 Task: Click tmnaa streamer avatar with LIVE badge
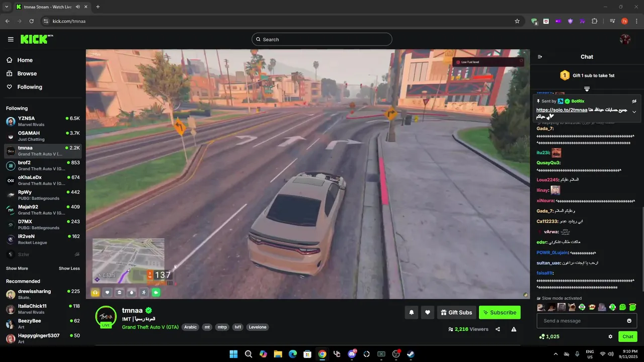[x=106, y=317]
